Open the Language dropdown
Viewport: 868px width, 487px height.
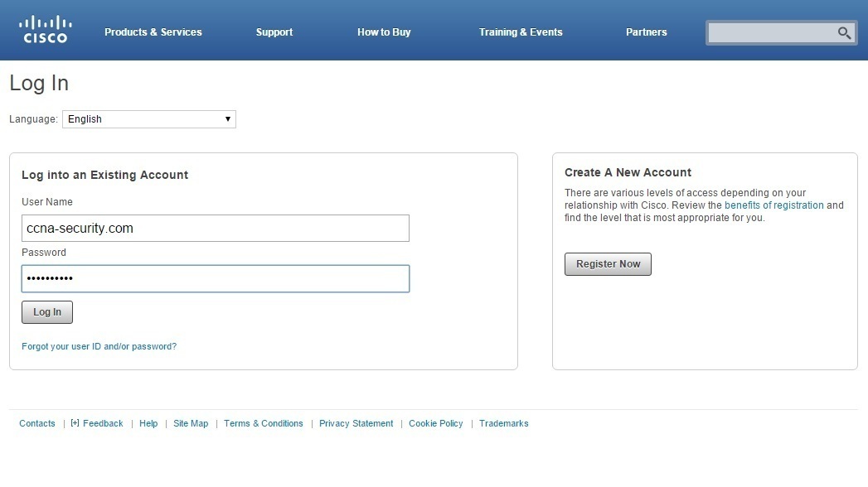coord(149,119)
